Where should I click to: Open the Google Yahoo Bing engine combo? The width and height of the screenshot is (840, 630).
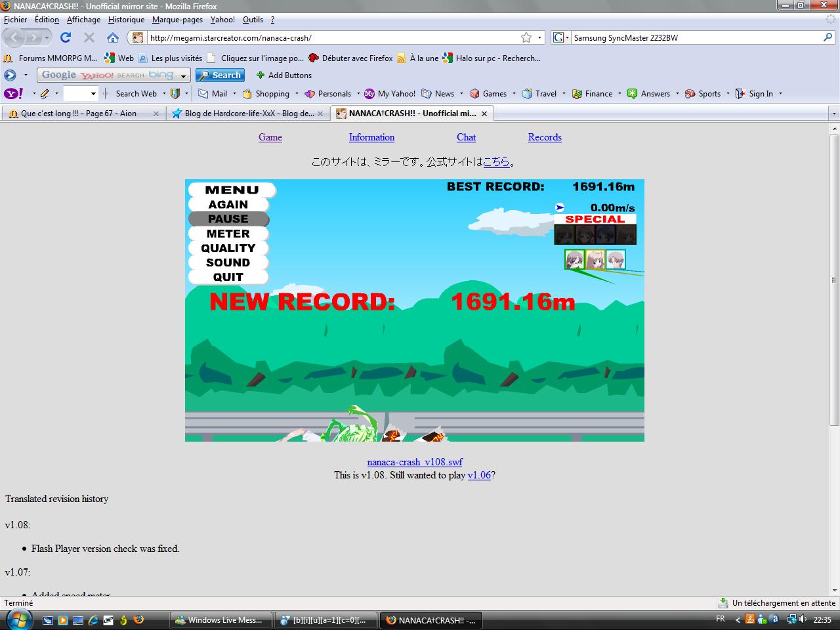[114, 75]
